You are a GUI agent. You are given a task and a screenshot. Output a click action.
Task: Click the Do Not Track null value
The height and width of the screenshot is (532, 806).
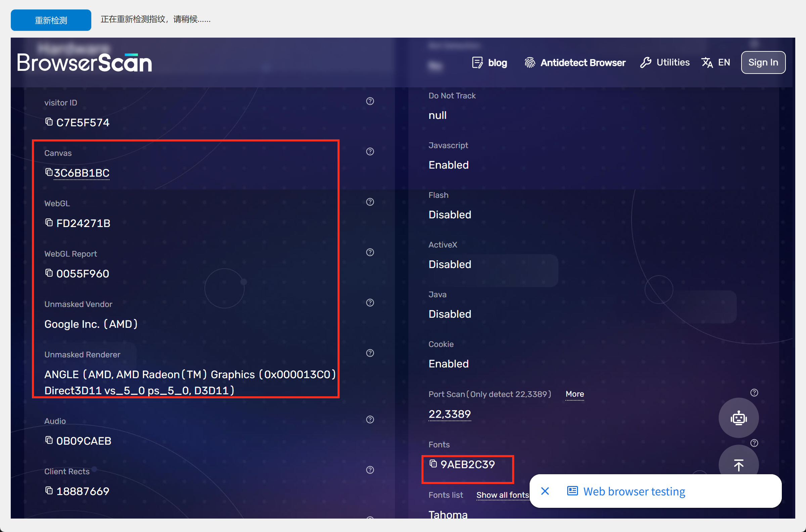[x=437, y=115]
